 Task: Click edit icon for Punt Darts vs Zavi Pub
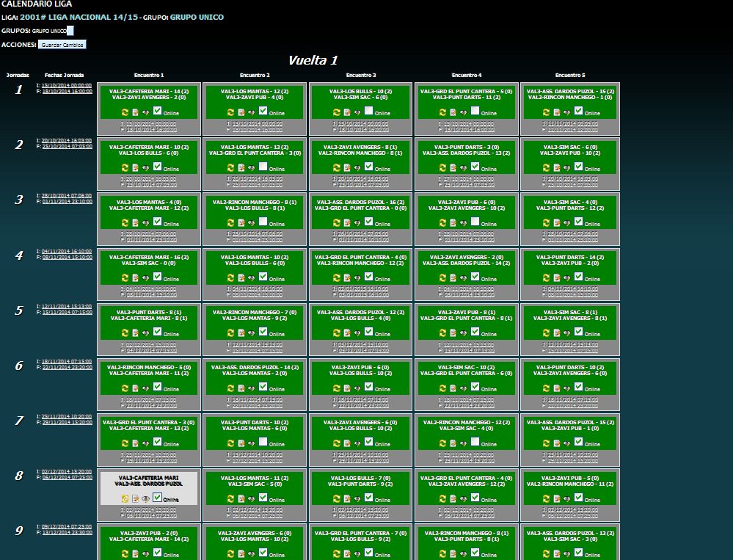(x=558, y=278)
